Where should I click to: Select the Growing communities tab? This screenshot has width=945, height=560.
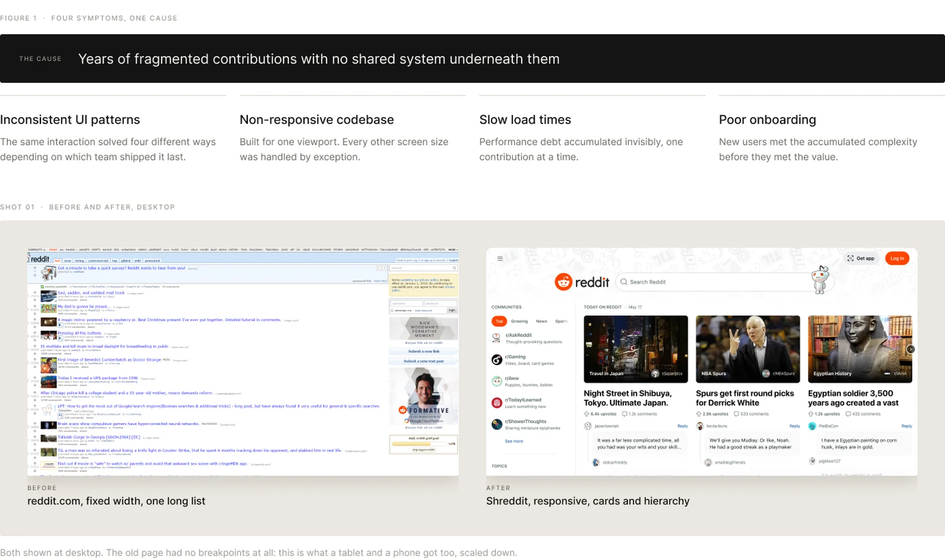tap(519, 321)
